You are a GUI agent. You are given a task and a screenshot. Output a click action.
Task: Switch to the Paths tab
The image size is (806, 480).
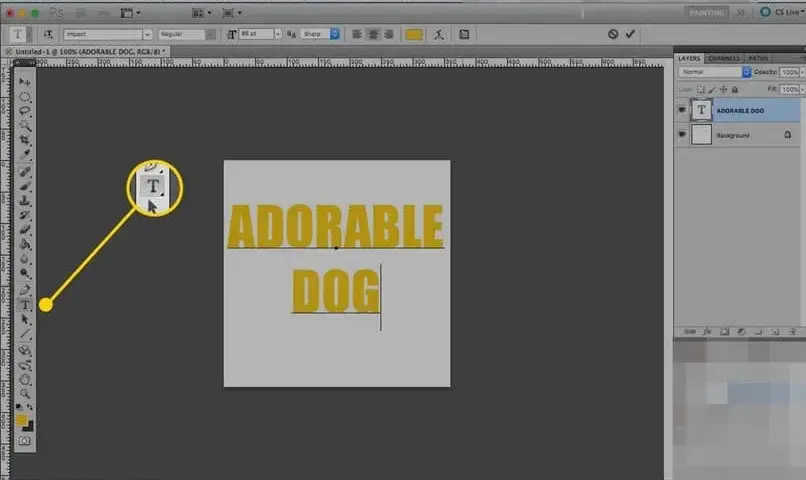[x=758, y=59]
